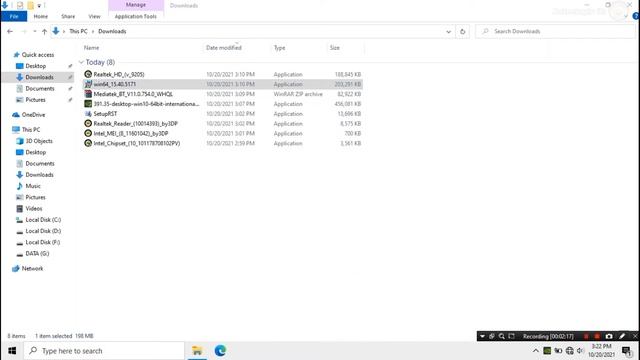Open Documents under This PC
The height and width of the screenshot is (360, 640).
[x=40, y=164]
